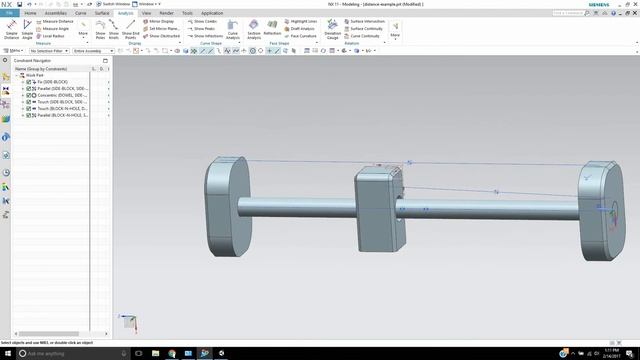Open the No Selection Filter dropdown

click(49, 51)
